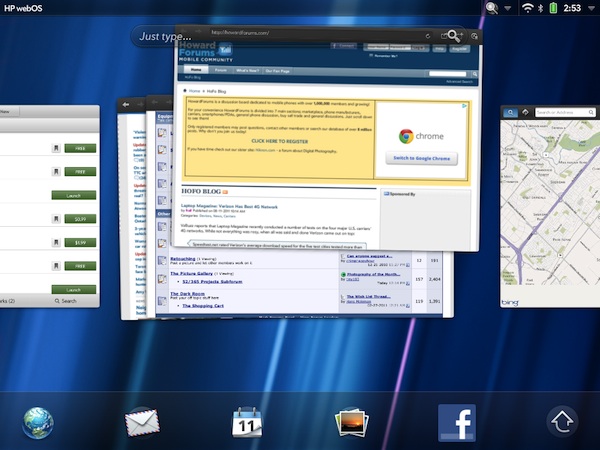Open Laptop Magazine Verizon 4G Network article
This screenshot has height=450, width=600.
(x=229, y=207)
